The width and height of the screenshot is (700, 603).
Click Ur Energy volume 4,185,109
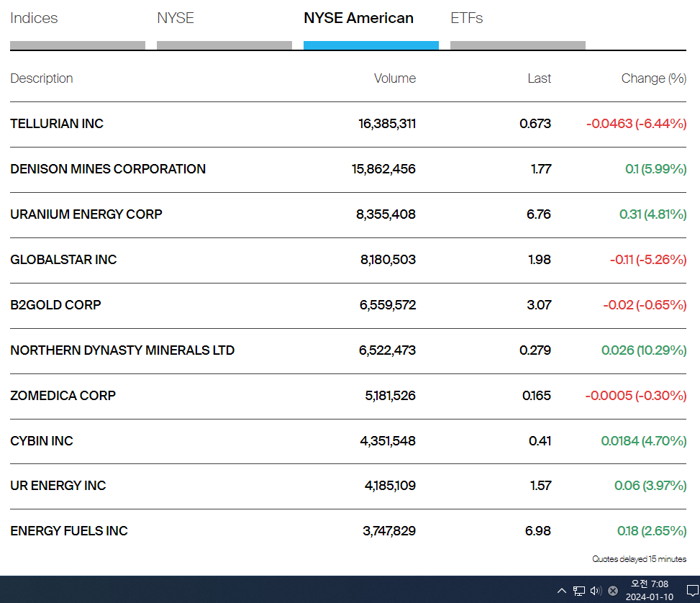pyautogui.click(x=390, y=486)
